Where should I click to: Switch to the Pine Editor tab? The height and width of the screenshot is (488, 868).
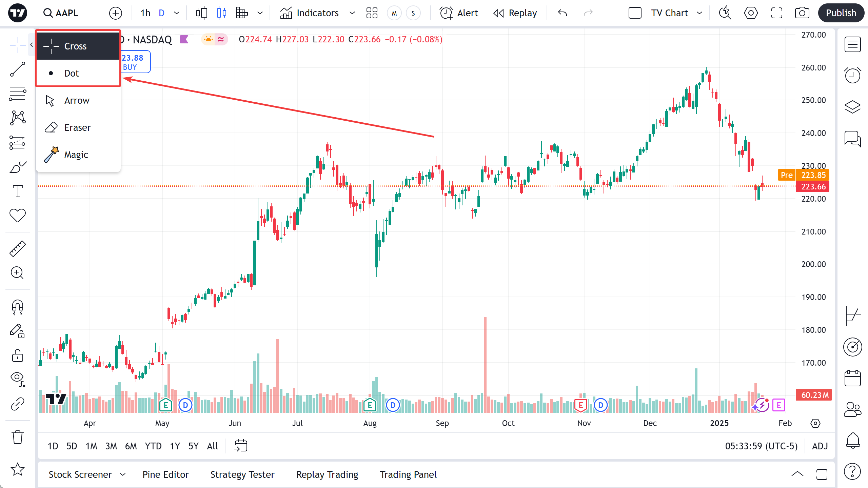[165, 474]
